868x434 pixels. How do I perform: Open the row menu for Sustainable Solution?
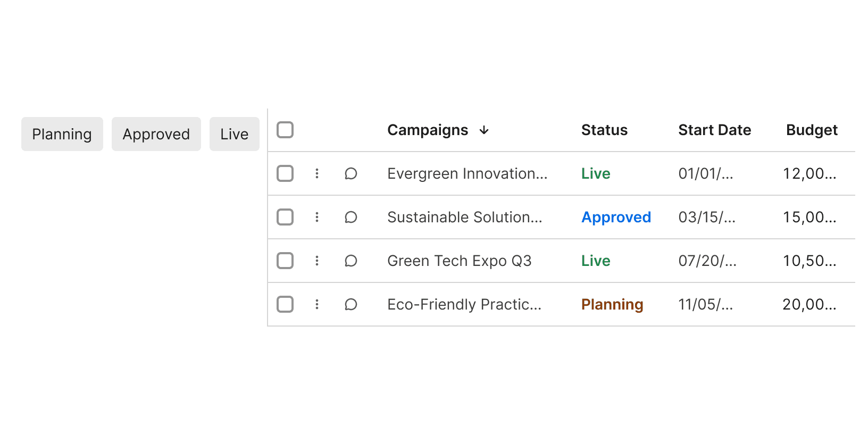(317, 217)
